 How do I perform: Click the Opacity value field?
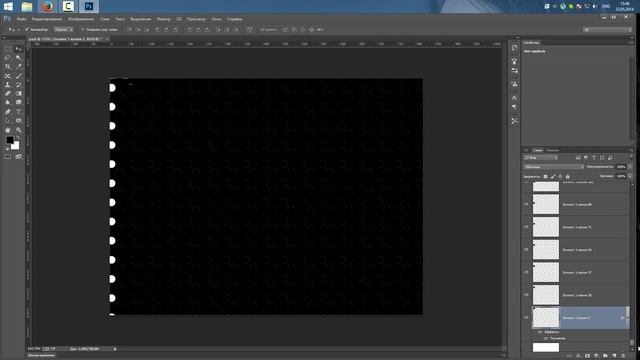[621, 167]
